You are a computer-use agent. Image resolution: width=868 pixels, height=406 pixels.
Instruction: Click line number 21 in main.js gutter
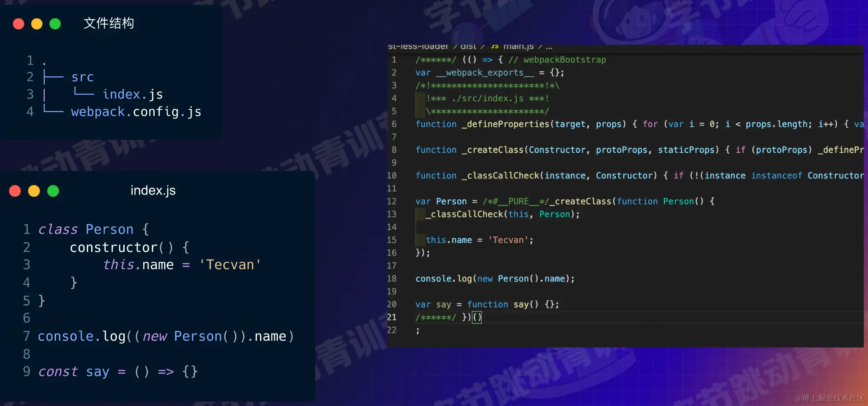392,317
